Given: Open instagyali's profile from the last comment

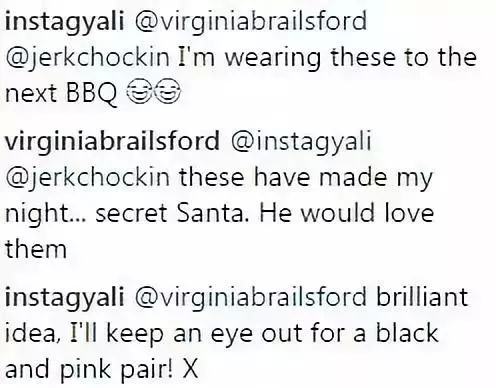Looking at the screenshot, I should click(65, 298).
